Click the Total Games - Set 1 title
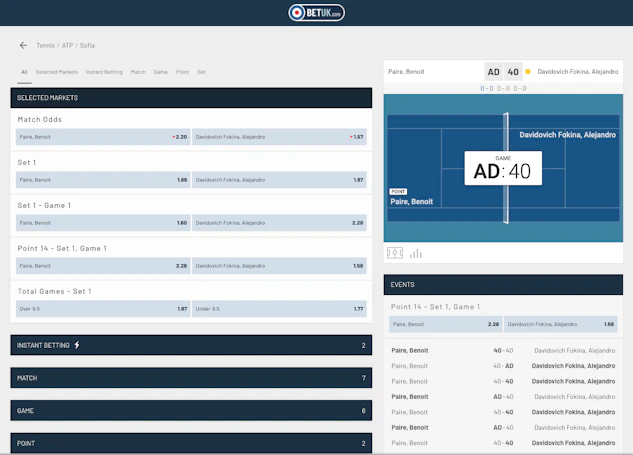Image resolution: width=633 pixels, height=455 pixels. tap(54, 291)
